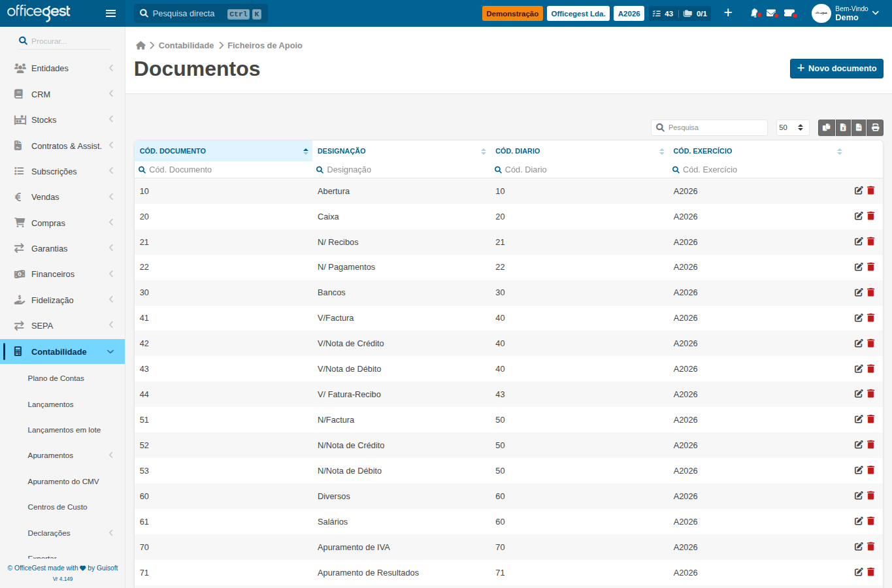This screenshot has width=892, height=588.
Task: Click the officegest logo
Action: (x=39, y=12)
